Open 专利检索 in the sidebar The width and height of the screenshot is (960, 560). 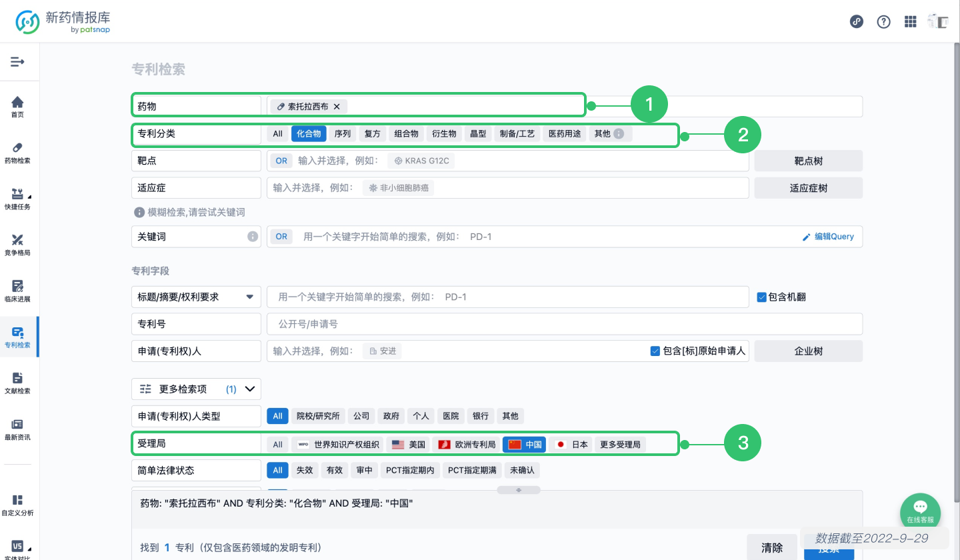pos(17,337)
